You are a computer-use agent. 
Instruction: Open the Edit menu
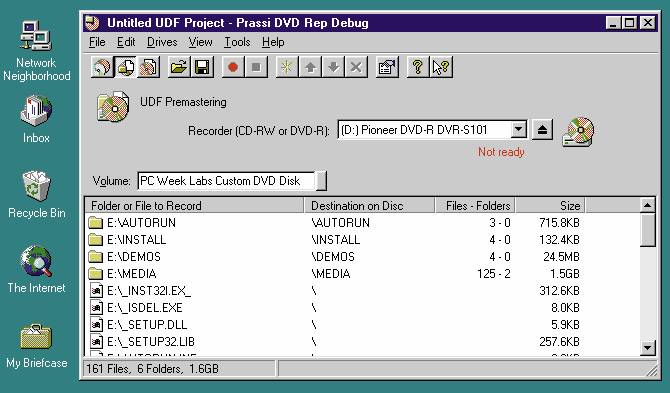click(126, 42)
